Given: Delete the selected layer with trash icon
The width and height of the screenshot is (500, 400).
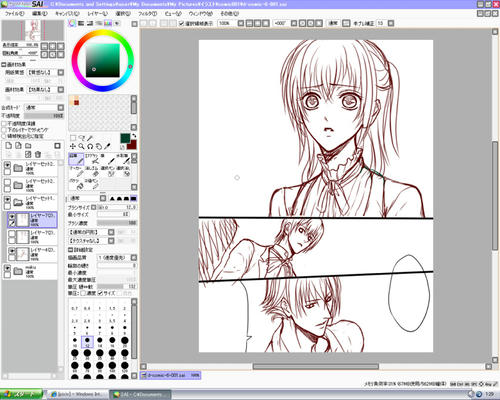Looking at the screenshot, I should (x=38, y=154).
